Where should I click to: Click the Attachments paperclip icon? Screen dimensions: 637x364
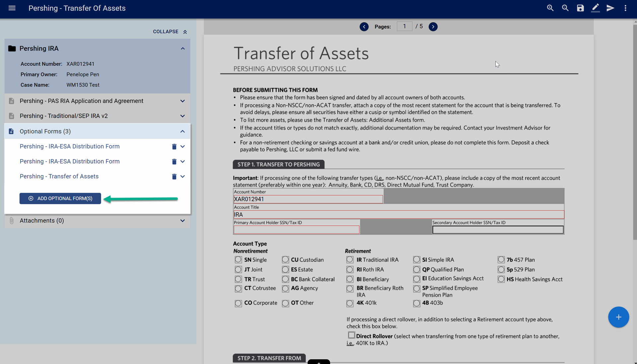[12, 221]
